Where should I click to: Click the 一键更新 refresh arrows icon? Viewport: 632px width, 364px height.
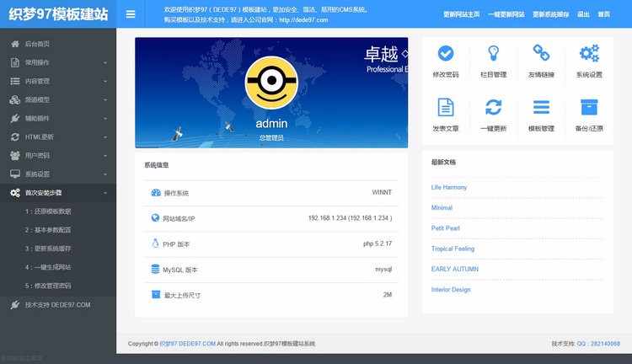point(493,107)
